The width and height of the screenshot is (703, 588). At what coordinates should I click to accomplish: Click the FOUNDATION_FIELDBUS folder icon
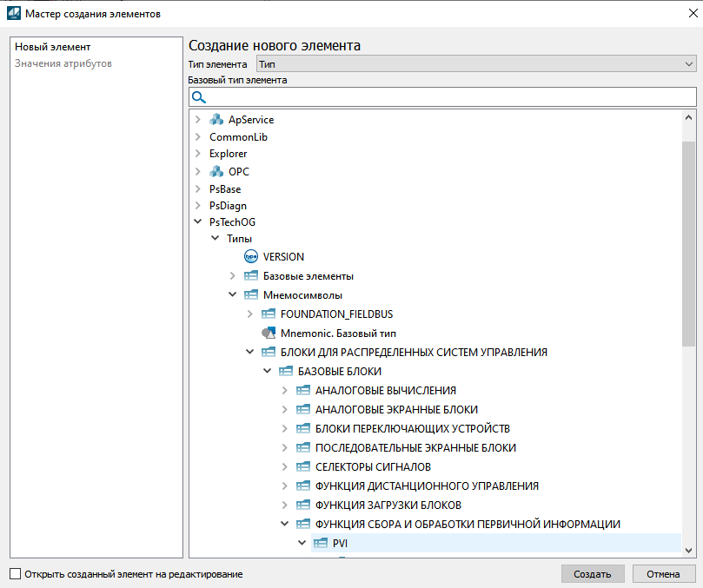pyautogui.click(x=269, y=314)
